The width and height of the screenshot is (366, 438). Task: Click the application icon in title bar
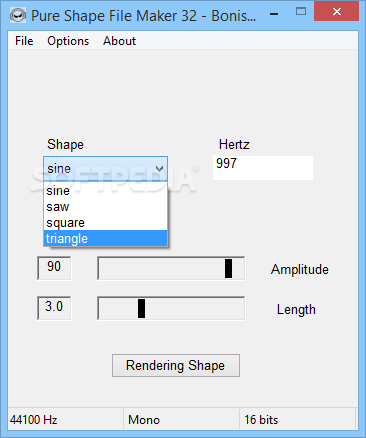18,15
